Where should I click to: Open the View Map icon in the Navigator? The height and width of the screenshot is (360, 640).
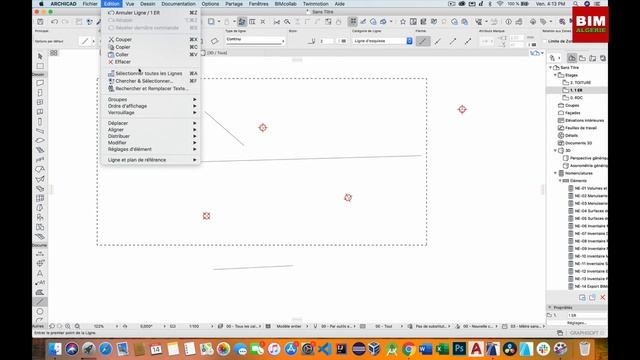582,58
